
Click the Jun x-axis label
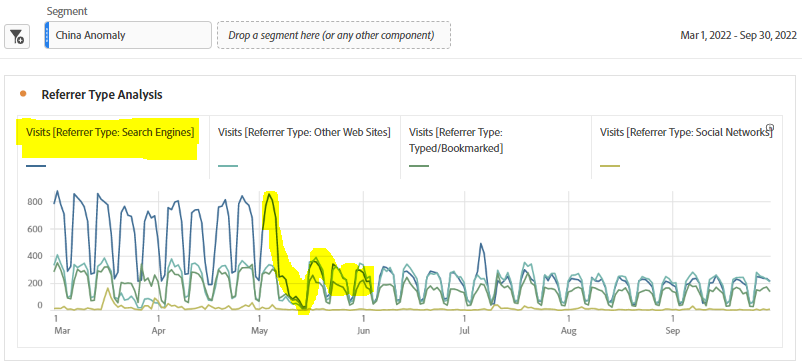363,331
